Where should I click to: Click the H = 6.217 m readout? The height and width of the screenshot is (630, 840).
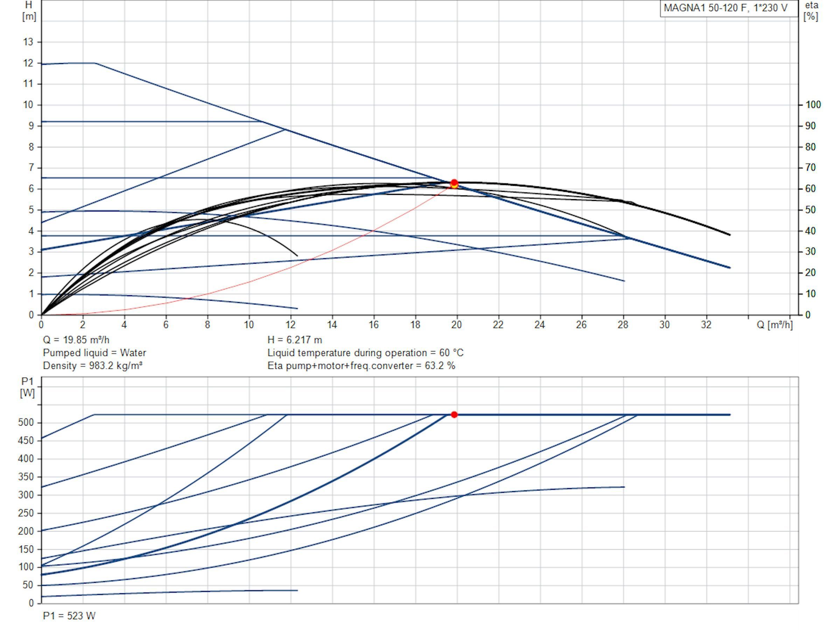click(295, 339)
